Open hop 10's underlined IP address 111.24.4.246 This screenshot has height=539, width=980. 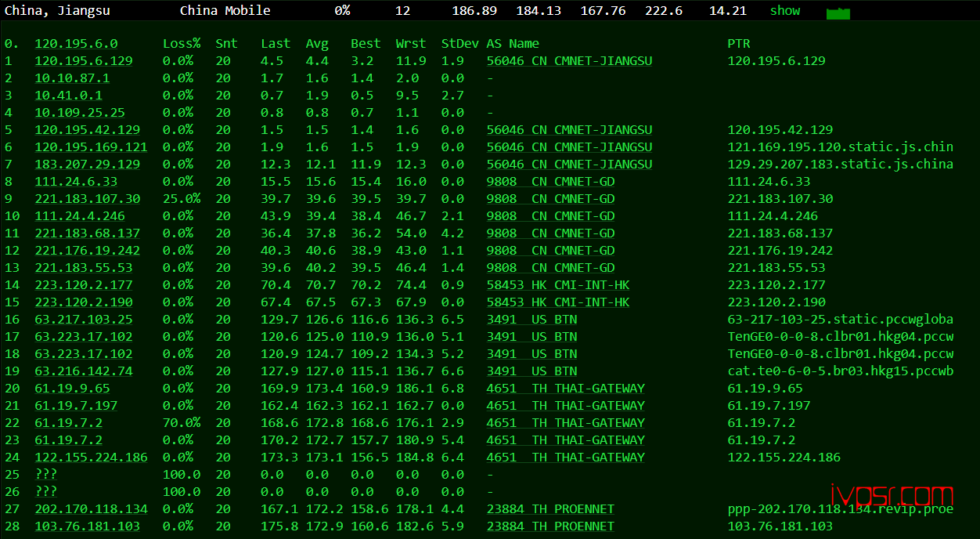[80, 216]
